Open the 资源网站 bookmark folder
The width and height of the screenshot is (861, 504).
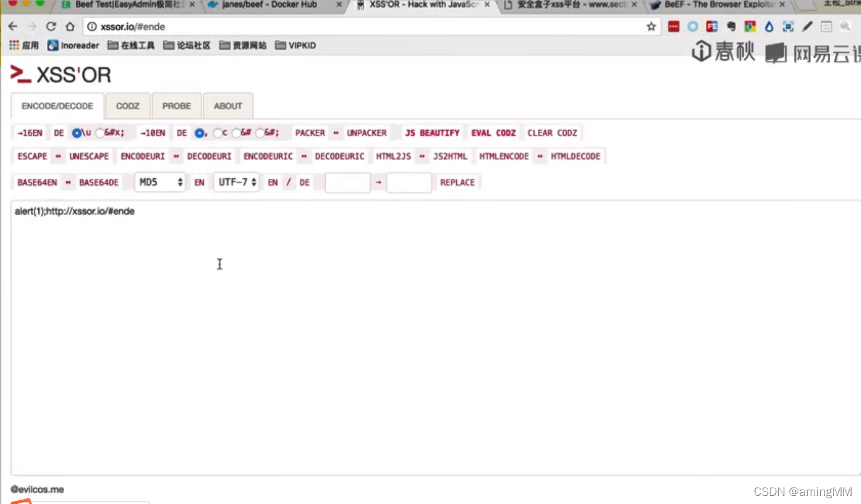tap(243, 45)
